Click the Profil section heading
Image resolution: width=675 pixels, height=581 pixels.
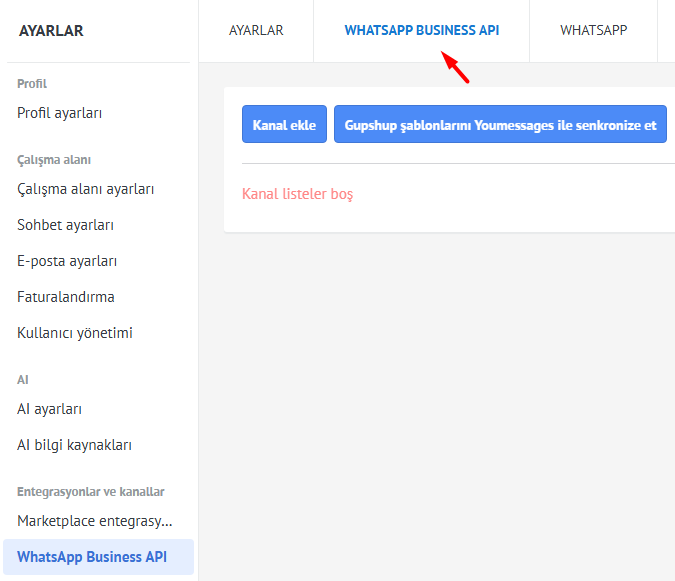(32, 84)
